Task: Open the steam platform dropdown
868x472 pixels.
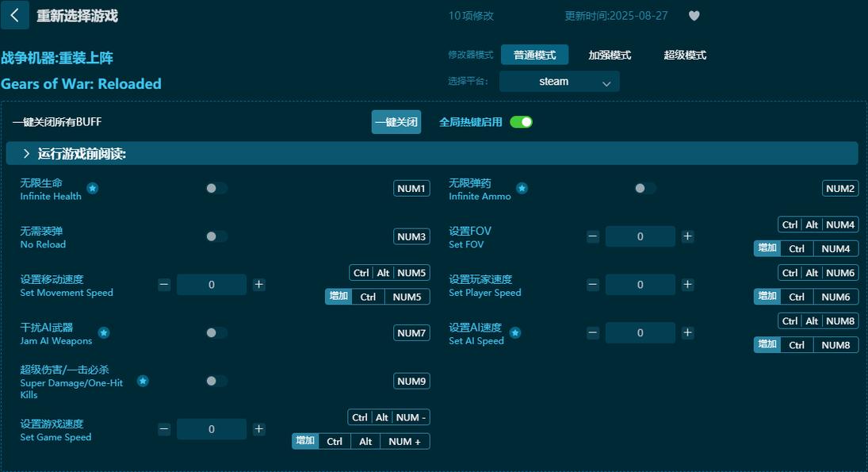Action: (559, 82)
